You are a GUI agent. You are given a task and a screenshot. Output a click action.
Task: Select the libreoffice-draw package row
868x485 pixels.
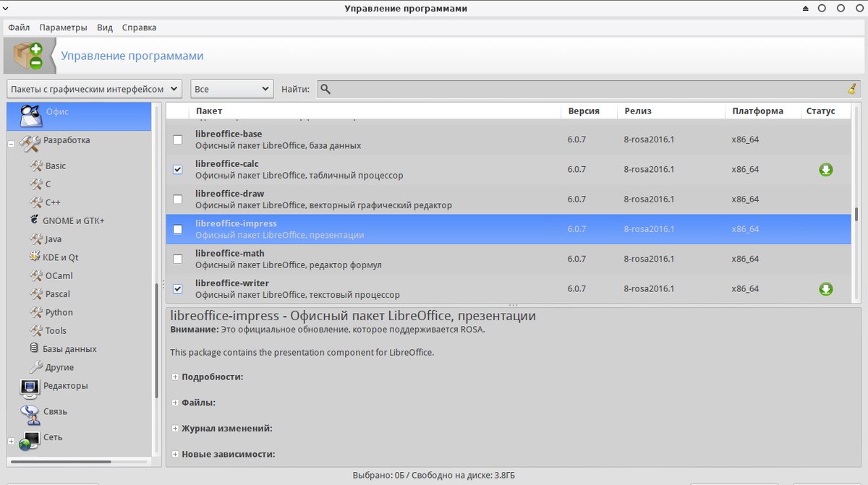[509, 199]
